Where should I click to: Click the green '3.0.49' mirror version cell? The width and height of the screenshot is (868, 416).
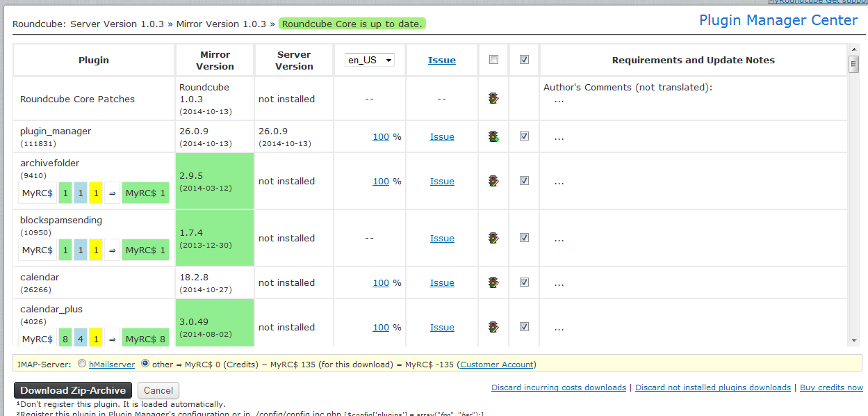(x=215, y=323)
